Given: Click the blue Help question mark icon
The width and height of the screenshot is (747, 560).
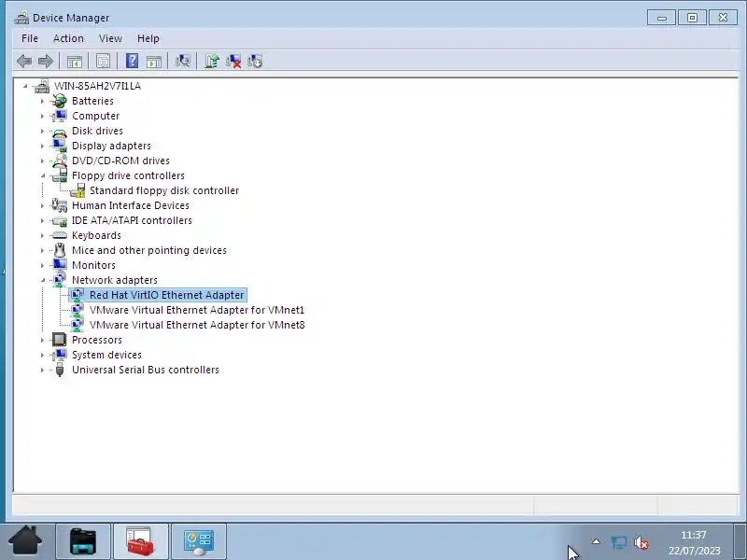Looking at the screenshot, I should coord(132,61).
